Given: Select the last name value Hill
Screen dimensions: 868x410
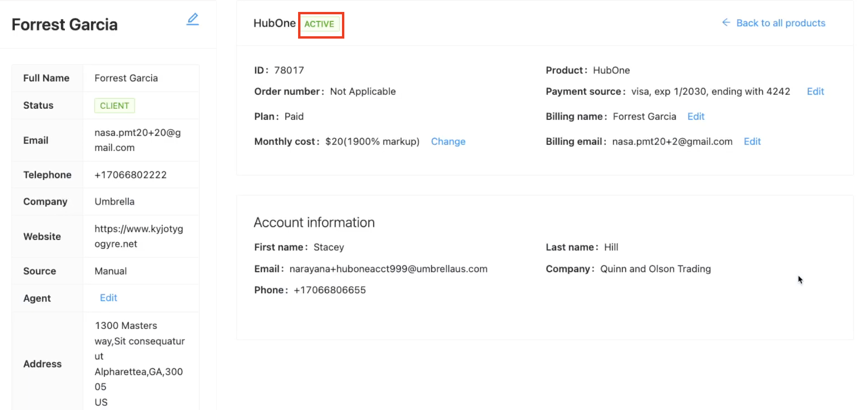Looking at the screenshot, I should (611, 247).
